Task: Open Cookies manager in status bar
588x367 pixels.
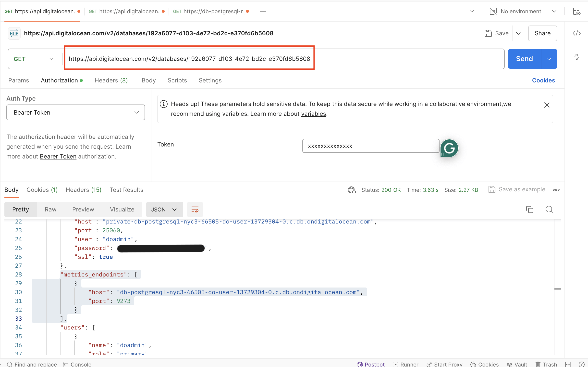Action: pos(485,364)
